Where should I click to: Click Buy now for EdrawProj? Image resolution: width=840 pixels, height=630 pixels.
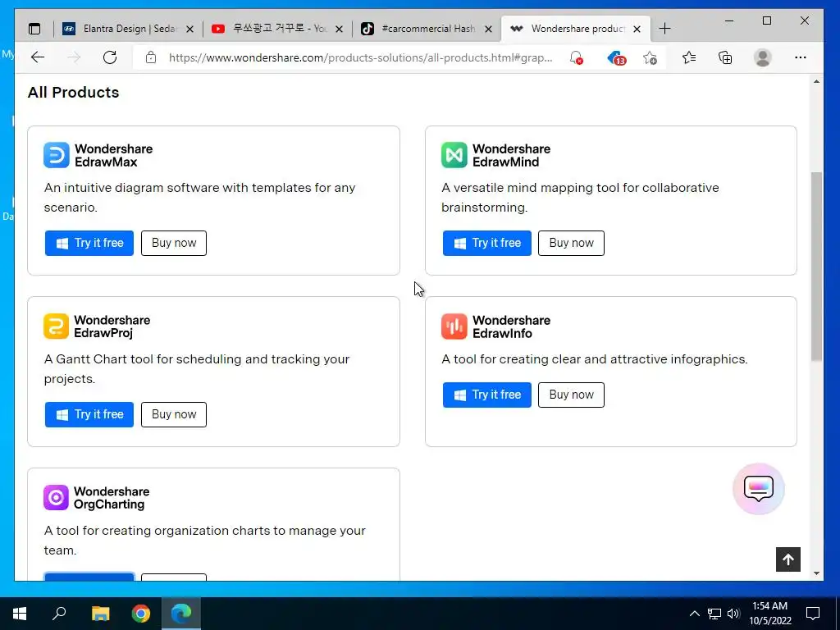(174, 414)
